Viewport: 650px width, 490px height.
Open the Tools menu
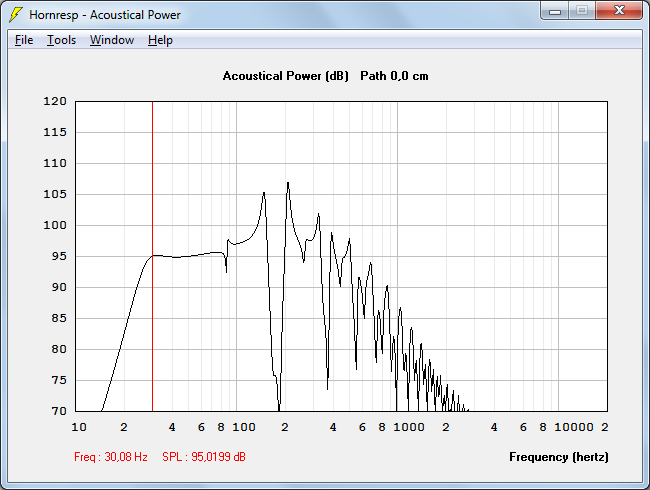click(61, 40)
